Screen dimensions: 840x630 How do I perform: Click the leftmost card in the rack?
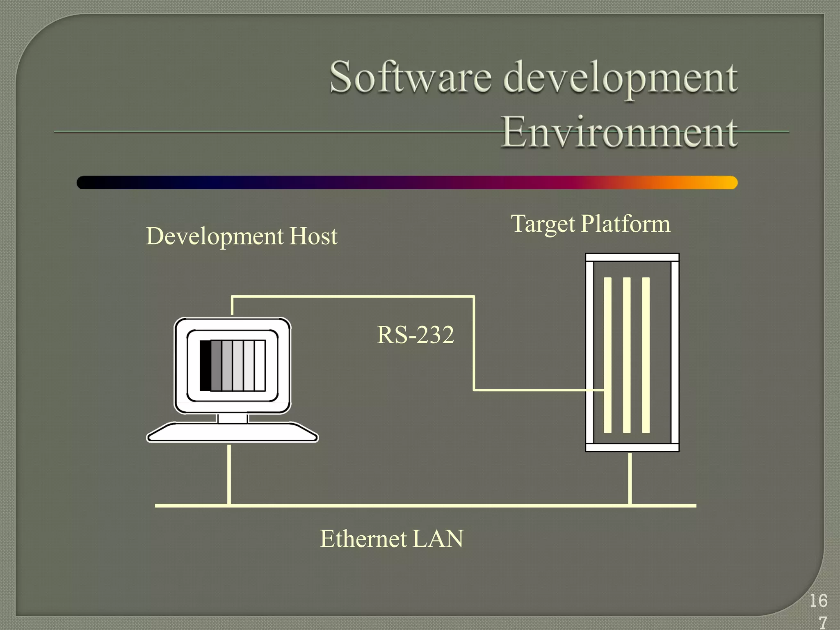607,355
